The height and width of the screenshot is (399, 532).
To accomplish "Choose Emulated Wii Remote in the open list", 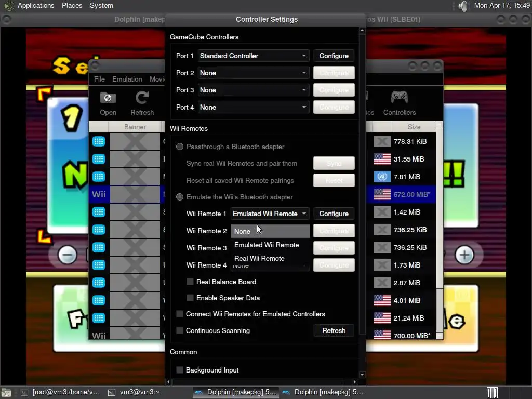I will [x=270, y=245].
